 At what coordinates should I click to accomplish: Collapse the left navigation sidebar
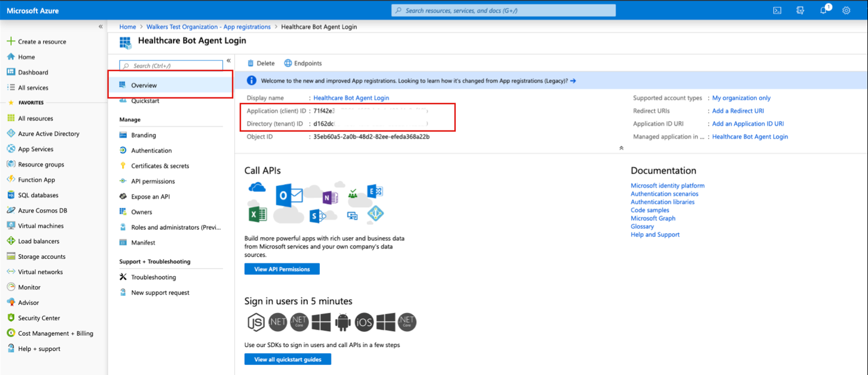click(x=100, y=26)
